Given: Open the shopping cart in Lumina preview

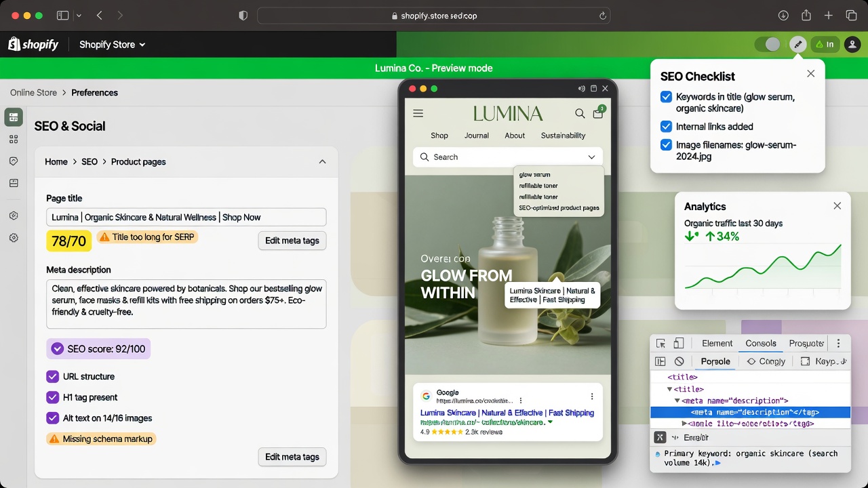Looking at the screenshot, I should [597, 114].
